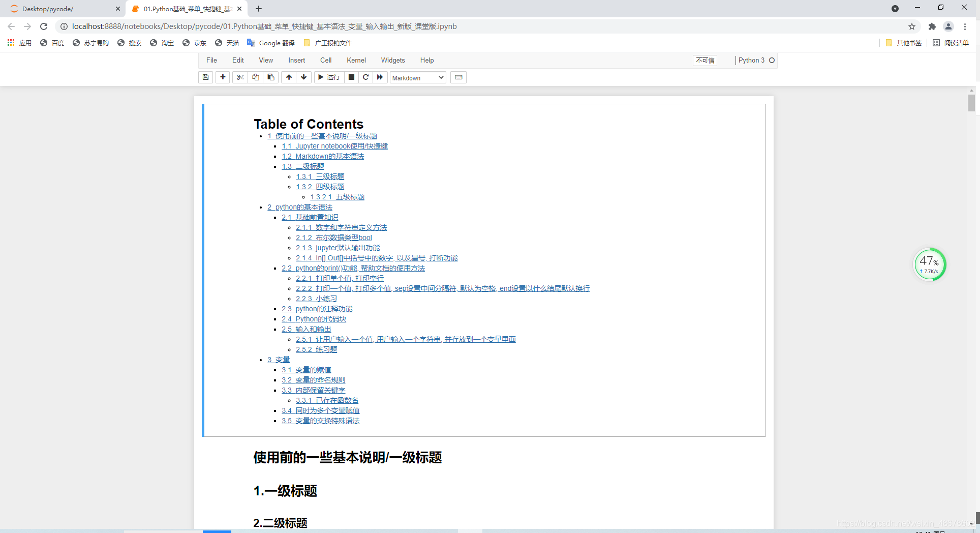Cut selected cells with scissors icon
This screenshot has height=533, width=980.
point(240,77)
